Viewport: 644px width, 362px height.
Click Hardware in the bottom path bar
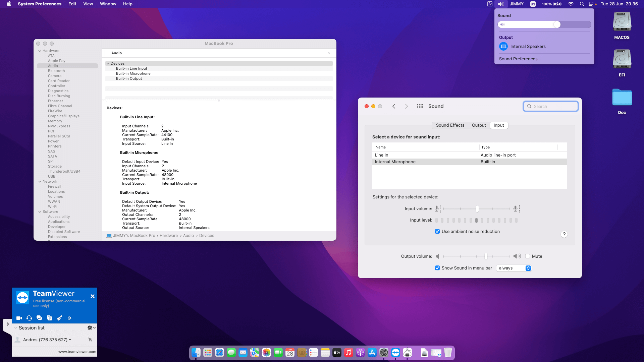[x=169, y=236]
